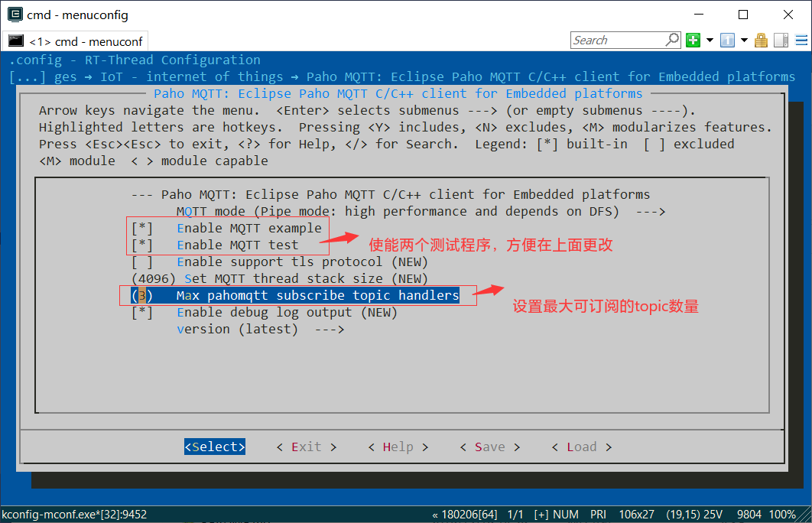Click the console icon on the menuconf tab
This screenshot has height=523, width=812.
[x=16, y=41]
